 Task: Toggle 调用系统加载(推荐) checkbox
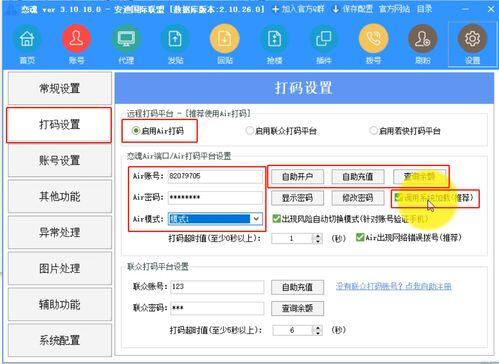click(x=434, y=198)
